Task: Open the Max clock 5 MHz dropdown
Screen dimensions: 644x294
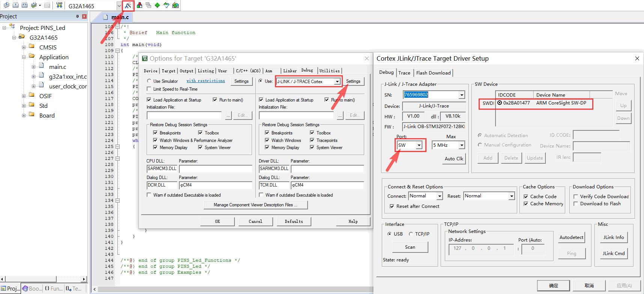Action: 462,145
